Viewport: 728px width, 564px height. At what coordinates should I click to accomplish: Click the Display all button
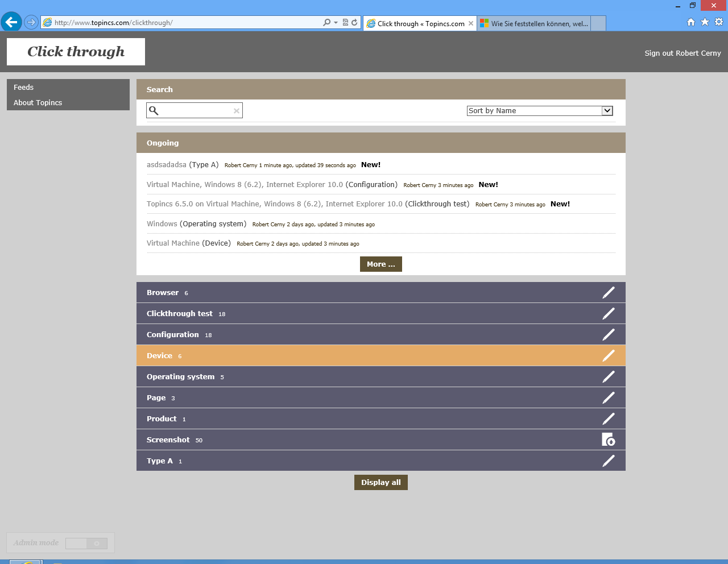[x=380, y=483]
